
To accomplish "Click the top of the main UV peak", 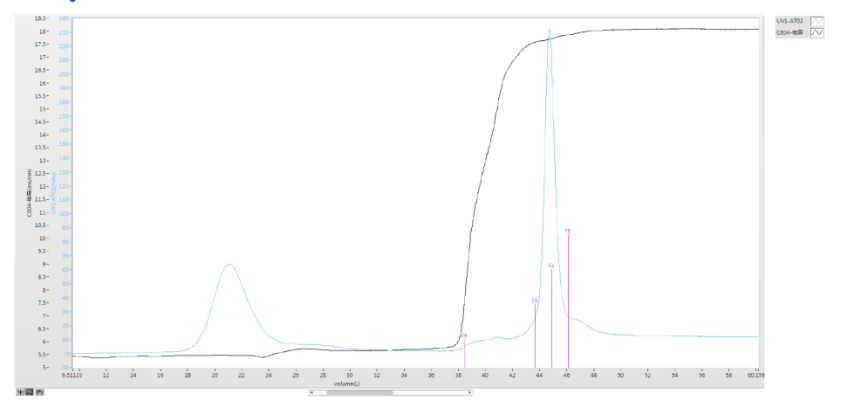I will [549, 31].
